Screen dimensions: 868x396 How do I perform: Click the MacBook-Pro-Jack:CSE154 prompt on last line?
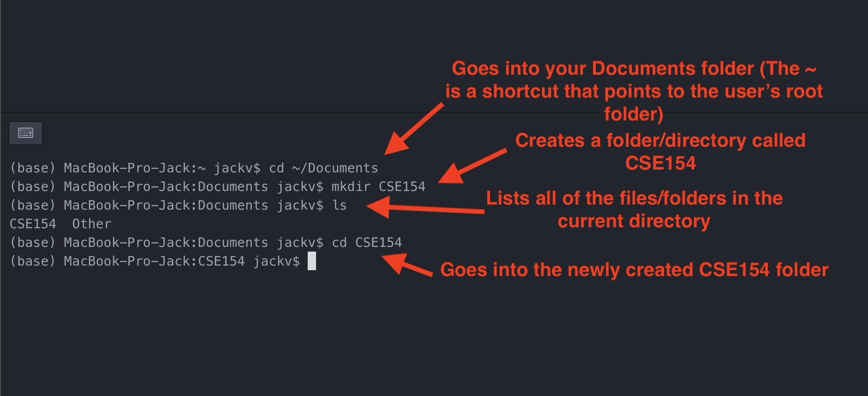tap(154, 261)
